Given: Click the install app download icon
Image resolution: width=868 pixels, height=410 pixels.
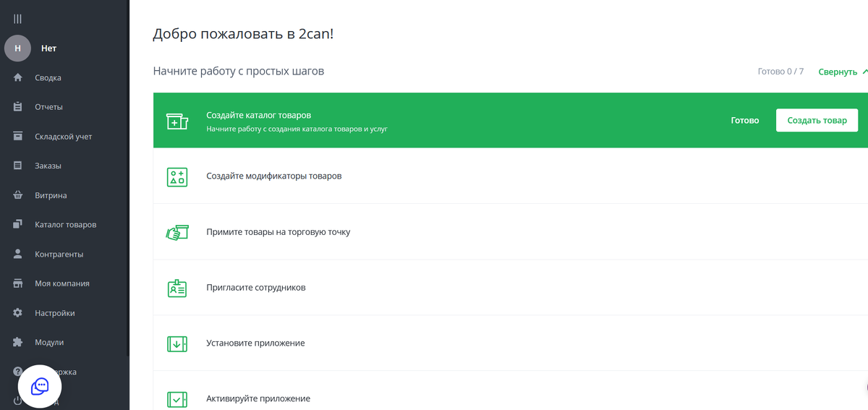Looking at the screenshot, I should (177, 343).
